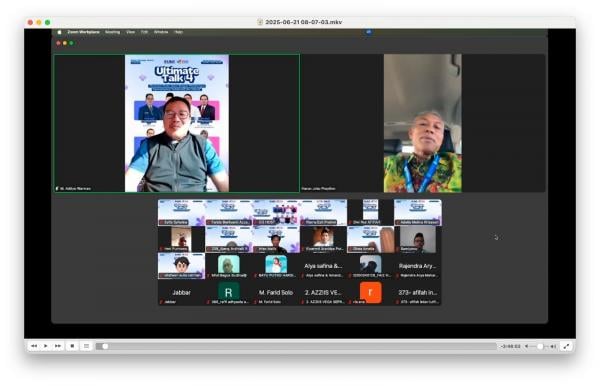Click the orange r avatar tile
The image size is (600, 386).
tap(370, 293)
